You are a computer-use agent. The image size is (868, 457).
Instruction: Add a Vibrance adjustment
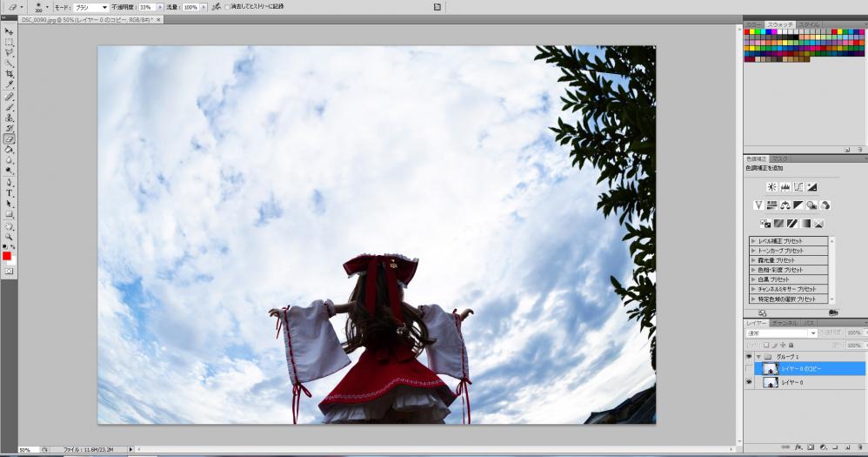[x=758, y=205]
